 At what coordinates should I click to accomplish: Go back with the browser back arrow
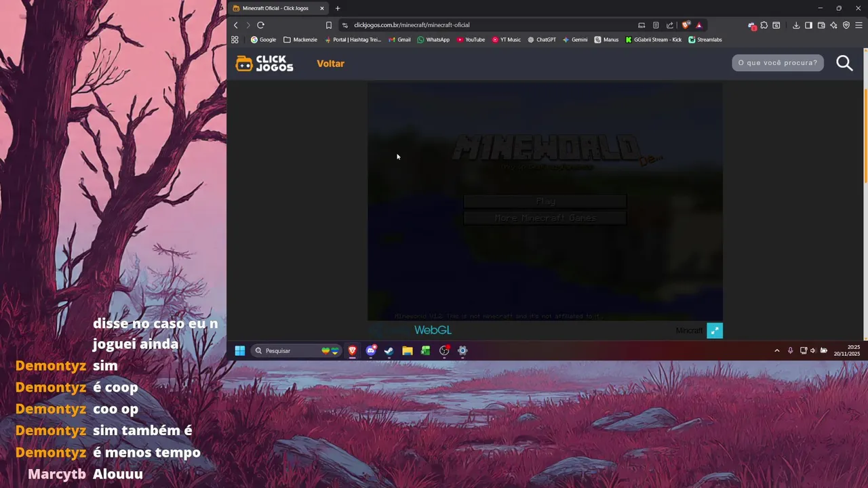tap(236, 25)
